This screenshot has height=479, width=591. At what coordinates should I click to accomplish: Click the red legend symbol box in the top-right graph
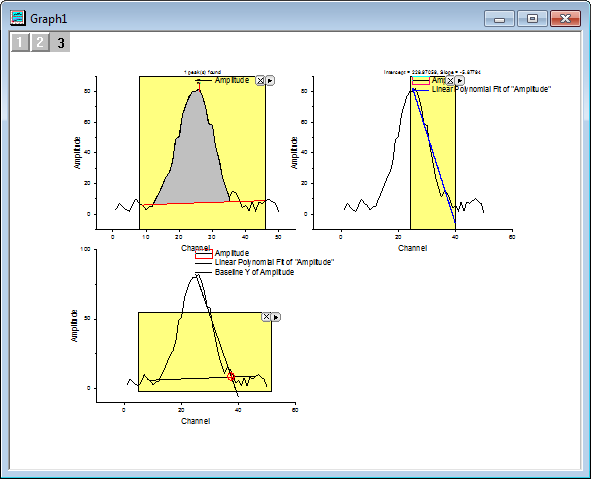[x=421, y=80]
